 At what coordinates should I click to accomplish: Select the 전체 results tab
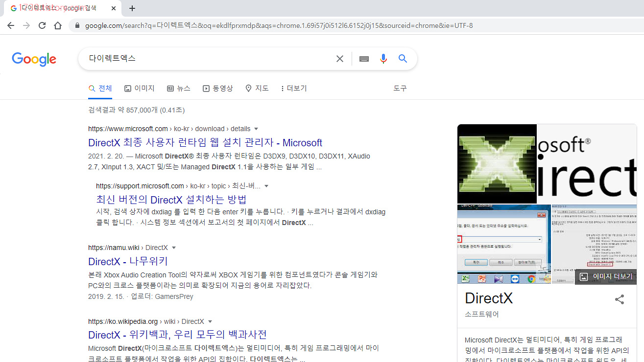(x=100, y=89)
